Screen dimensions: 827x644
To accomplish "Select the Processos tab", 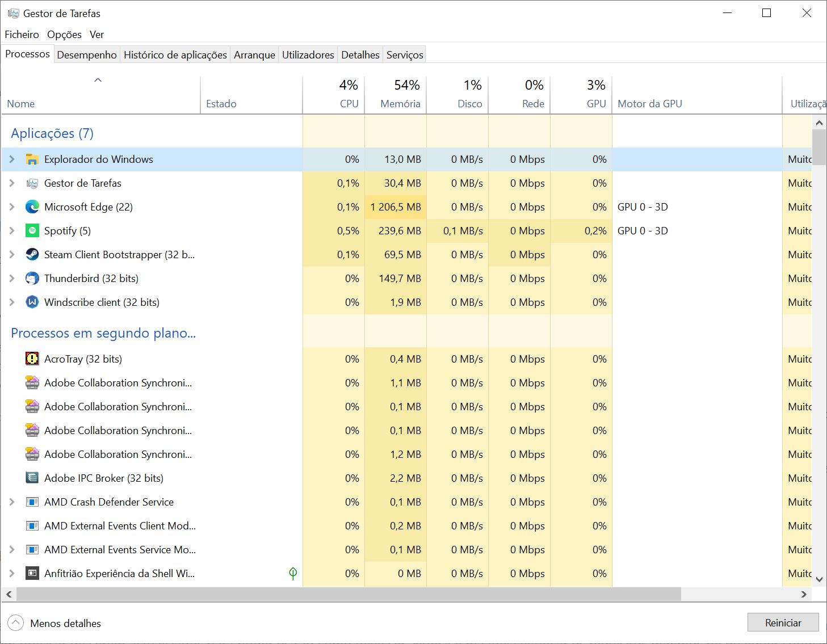I will (x=27, y=54).
